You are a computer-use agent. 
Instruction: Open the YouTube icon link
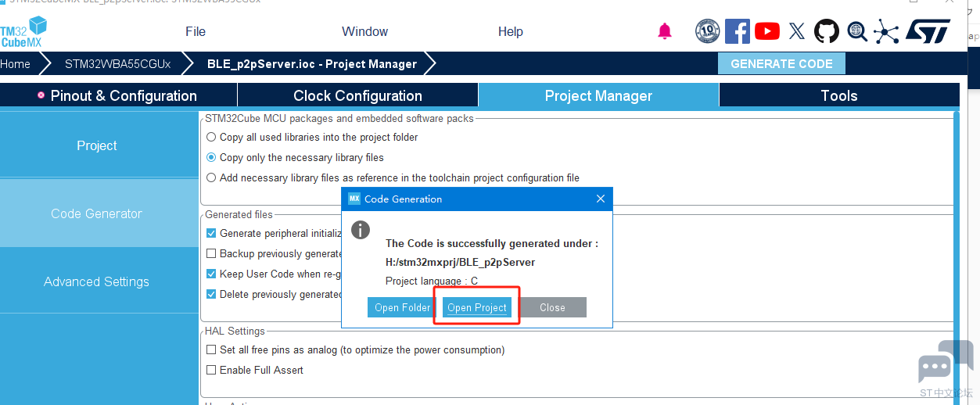pos(767,31)
